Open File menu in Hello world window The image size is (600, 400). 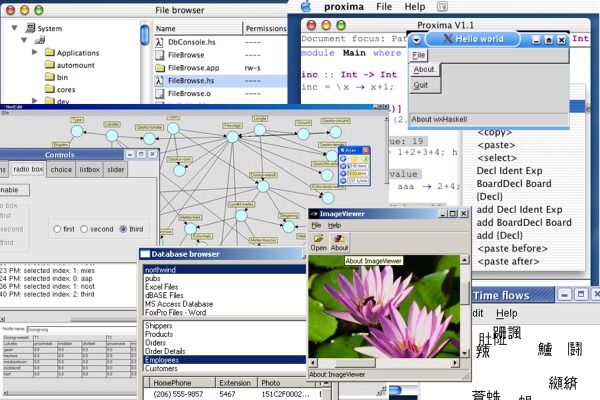coord(419,55)
